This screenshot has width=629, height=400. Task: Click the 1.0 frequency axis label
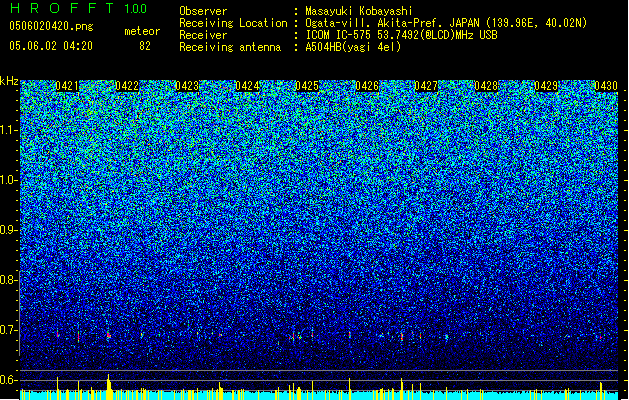pos(9,180)
